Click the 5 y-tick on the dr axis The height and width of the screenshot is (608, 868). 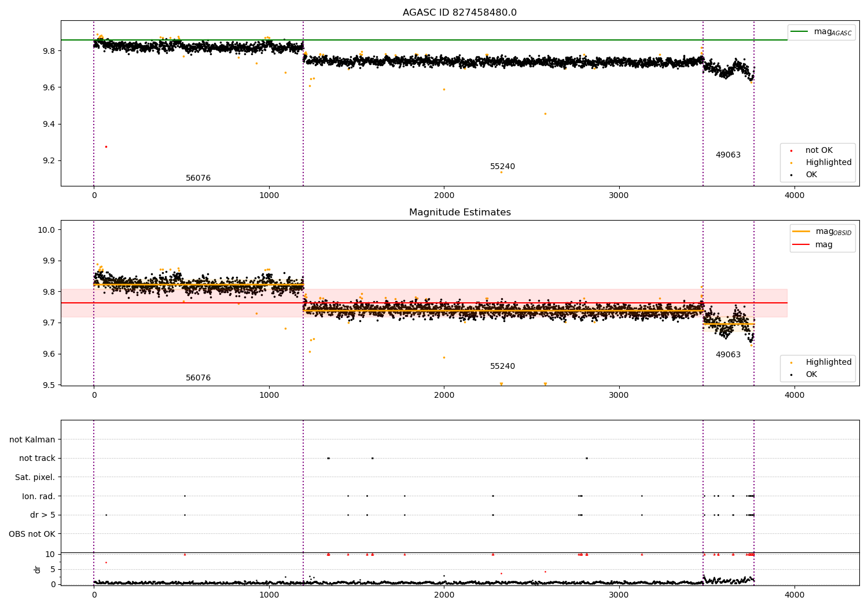coord(53,570)
